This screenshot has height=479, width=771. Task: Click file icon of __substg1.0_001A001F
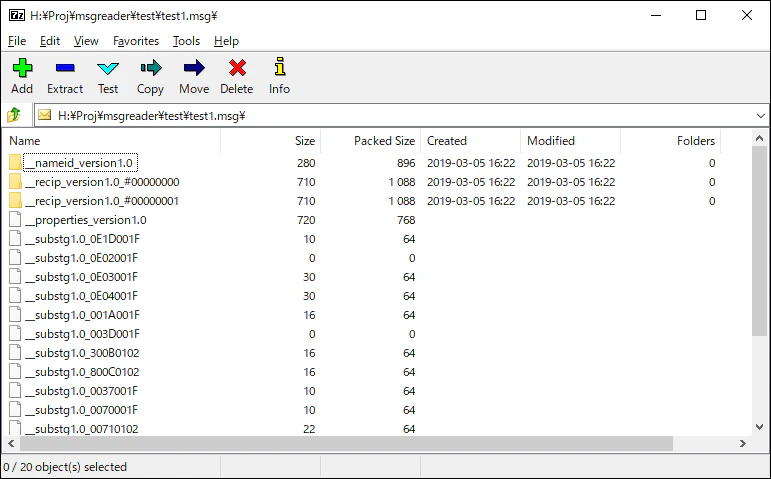point(15,315)
